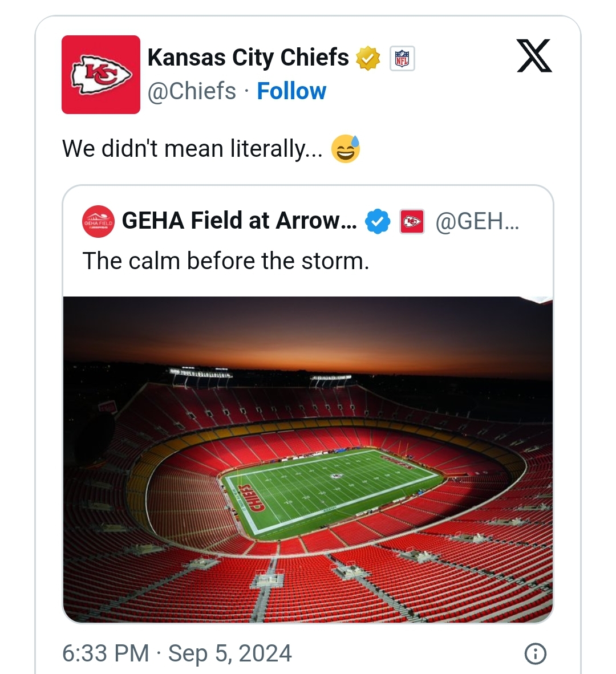Click the blue verified badge on the quoted tweet
This screenshot has height=674, width=616.
click(x=378, y=221)
